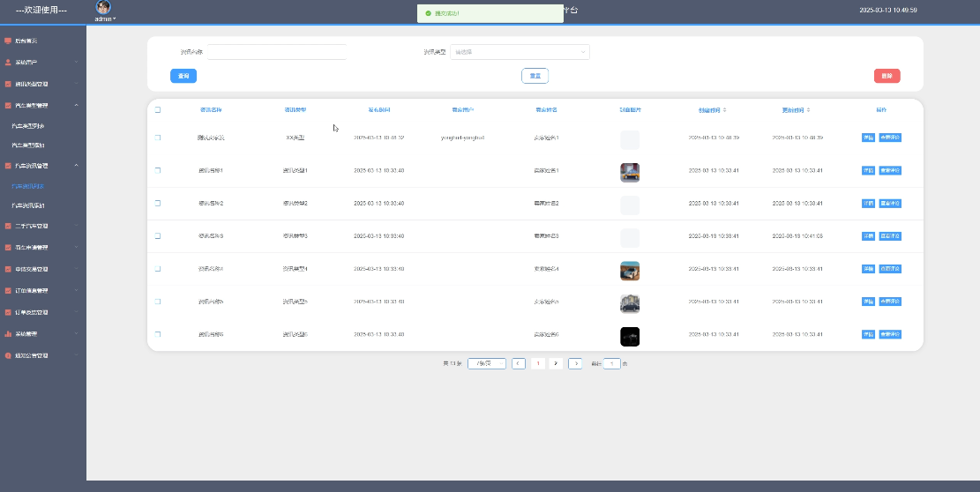Image resolution: width=980 pixels, height=492 pixels.
Task: Click 详情 for 资讯名称2 row
Action: click(x=868, y=203)
